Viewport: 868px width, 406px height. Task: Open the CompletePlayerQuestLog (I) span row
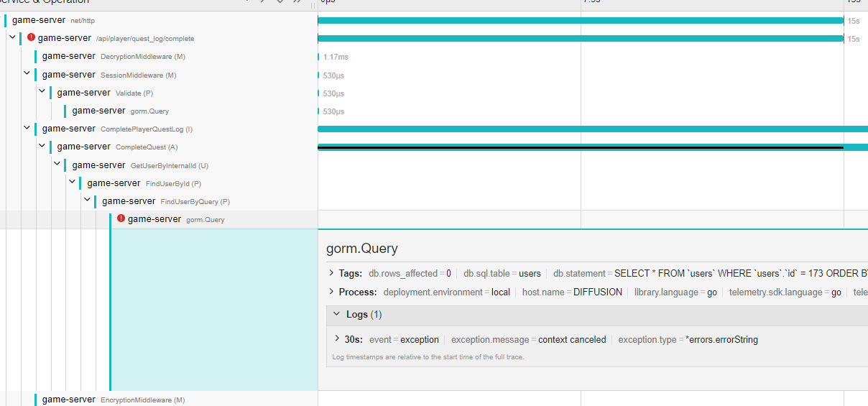[x=117, y=129]
